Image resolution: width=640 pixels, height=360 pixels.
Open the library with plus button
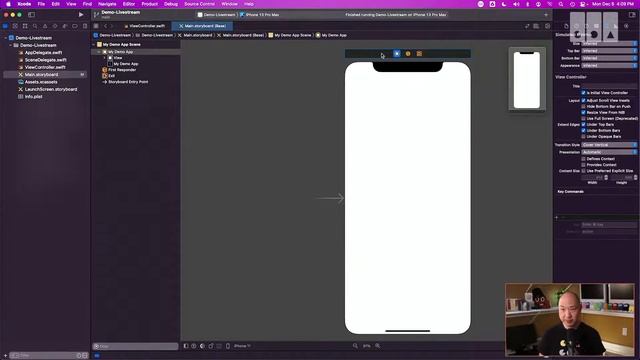pyautogui.click(x=546, y=15)
